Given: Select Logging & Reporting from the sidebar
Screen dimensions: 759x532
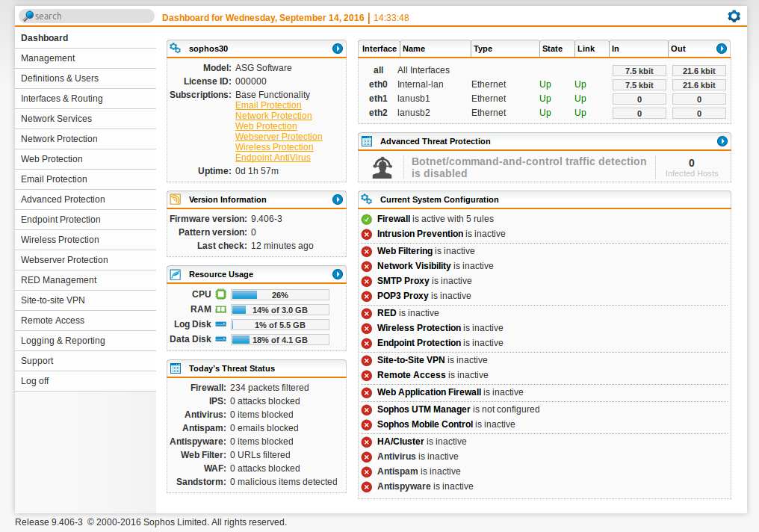Looking at the screenshot, I should 64,340.
